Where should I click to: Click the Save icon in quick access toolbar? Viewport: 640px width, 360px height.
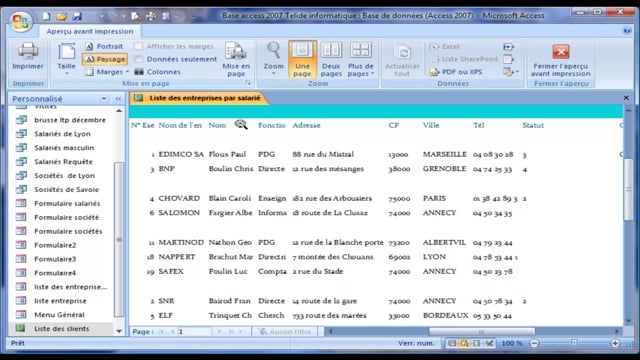(77, 16)
